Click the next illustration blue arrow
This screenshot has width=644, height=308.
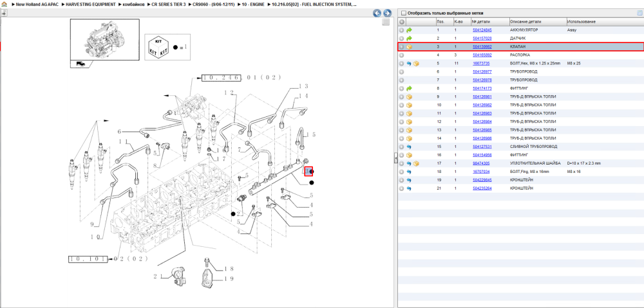(386, 13)
